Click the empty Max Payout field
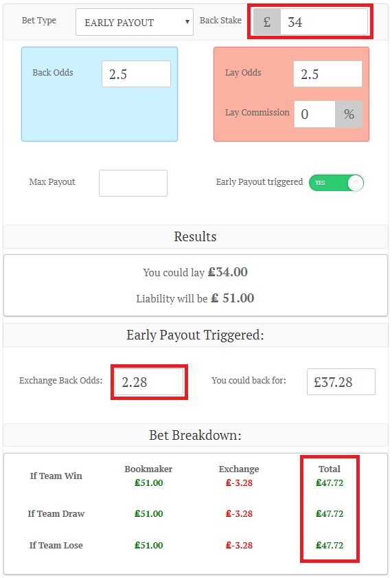 pos(133,184)
